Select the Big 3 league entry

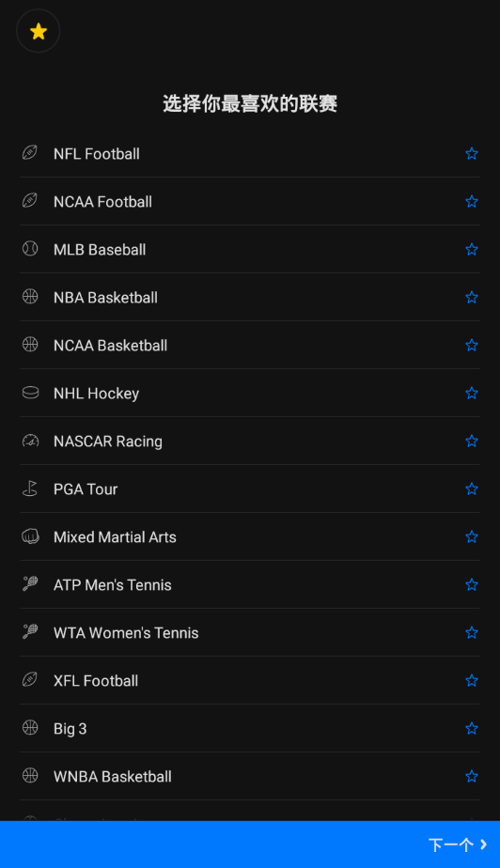pyautogui.click(x=250, y=729)
